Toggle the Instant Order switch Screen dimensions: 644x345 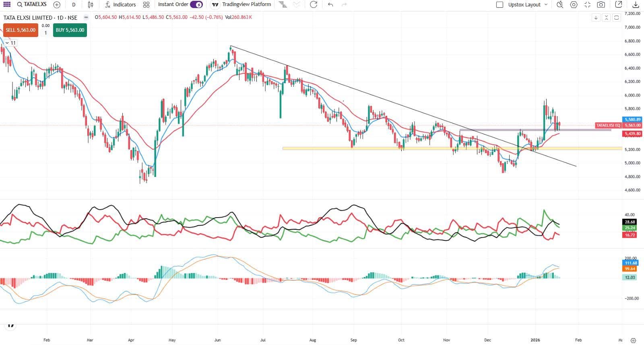196,4
